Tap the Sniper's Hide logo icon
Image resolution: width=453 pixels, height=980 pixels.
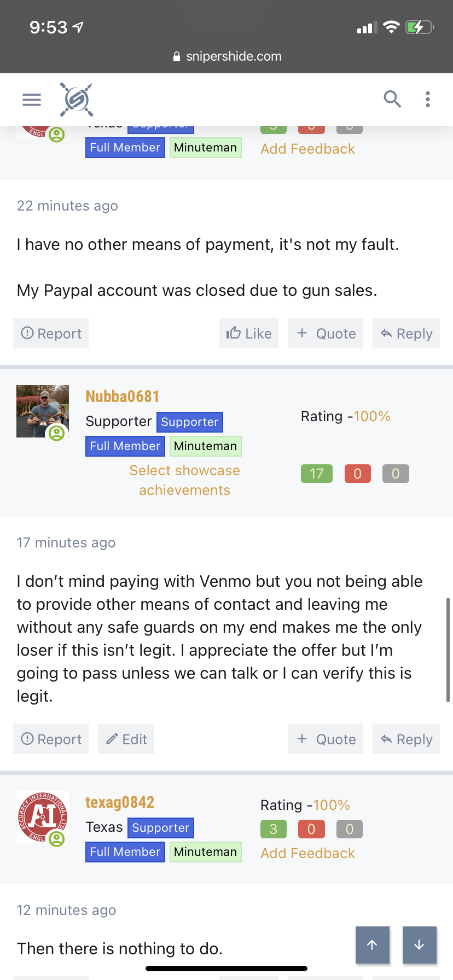76,100
